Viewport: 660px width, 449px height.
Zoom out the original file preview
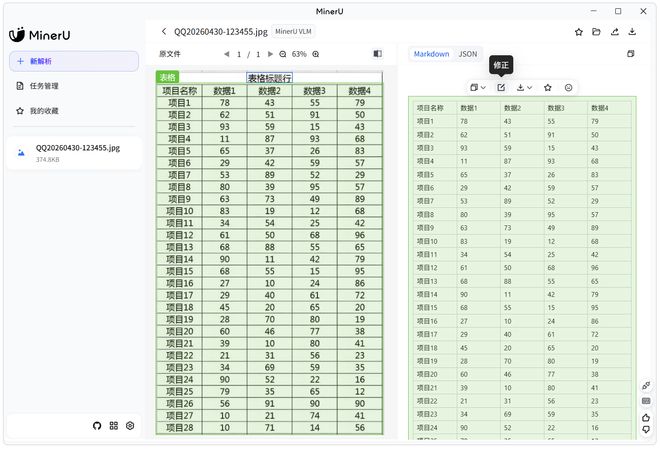[x=283, y=54]
